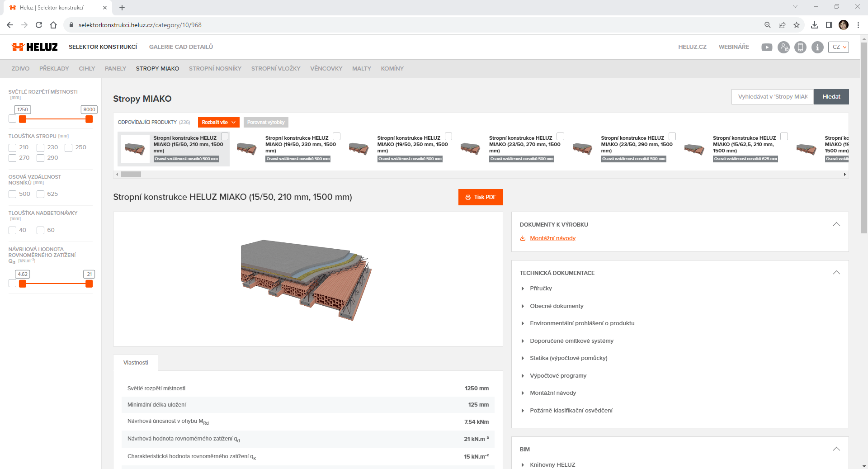Close the Heluz Selektor konstrukcí tab

coord(105,8)
